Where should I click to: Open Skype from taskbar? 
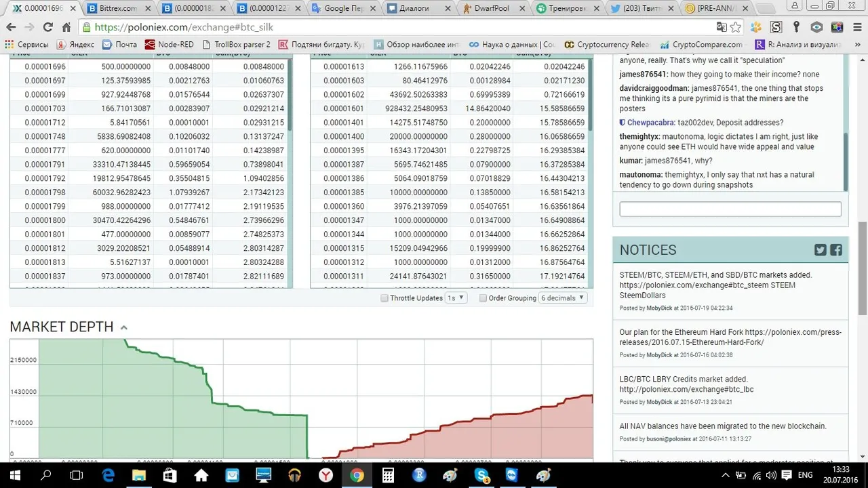click(x=481, y=475)
